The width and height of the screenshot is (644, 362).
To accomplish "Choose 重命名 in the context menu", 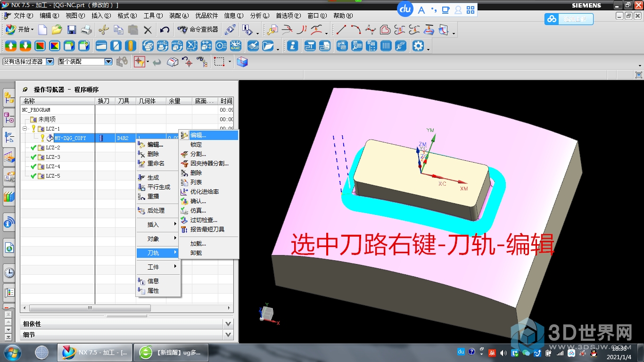I will point(158,164).
